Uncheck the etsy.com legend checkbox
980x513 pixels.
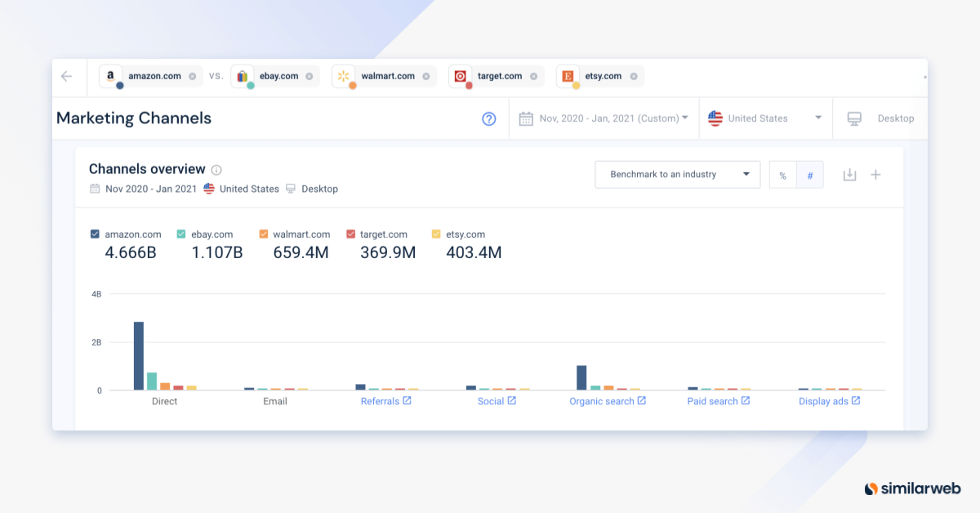(436, 234)
